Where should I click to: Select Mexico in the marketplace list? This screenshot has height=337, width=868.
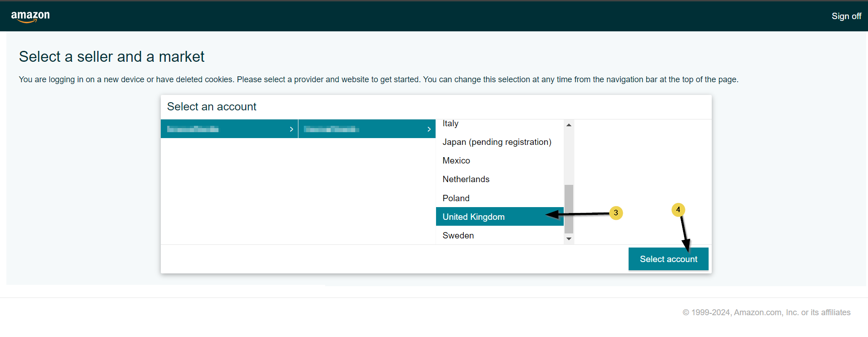coord(456,161)
